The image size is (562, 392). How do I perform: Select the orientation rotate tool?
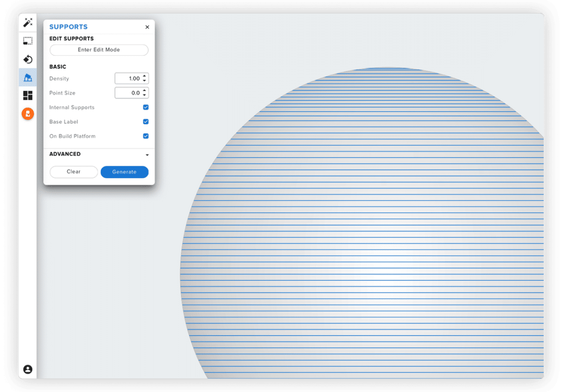[x=28, y=59]
